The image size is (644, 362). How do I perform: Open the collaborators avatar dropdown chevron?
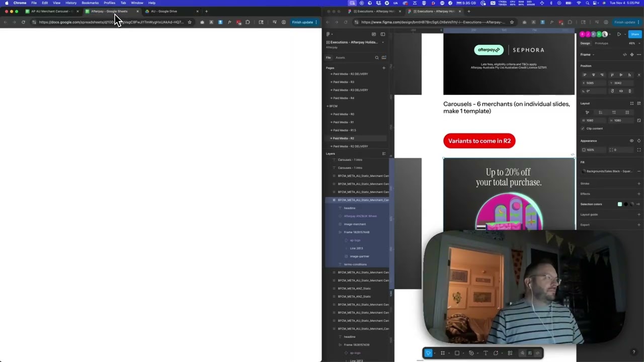click(610, 34)
